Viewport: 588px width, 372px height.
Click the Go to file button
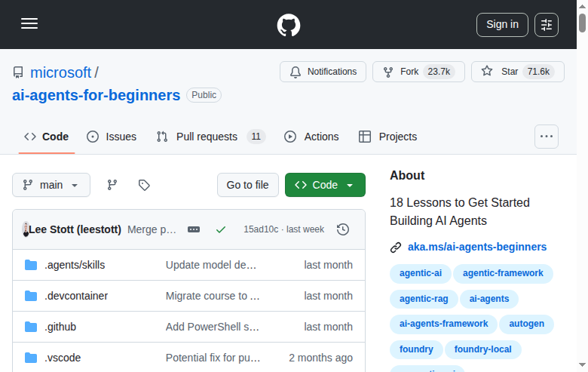pyautogui.click(x=248, y=185)
